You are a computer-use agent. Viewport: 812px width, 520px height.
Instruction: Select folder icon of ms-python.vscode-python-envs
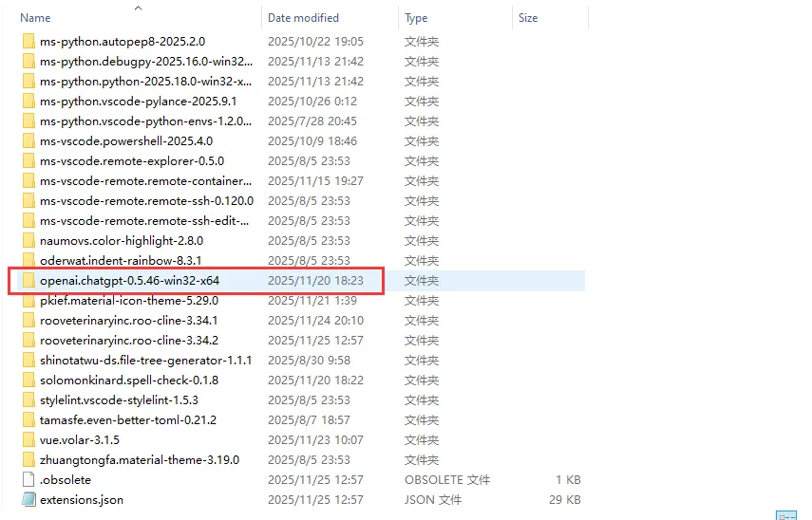[29, 121]
